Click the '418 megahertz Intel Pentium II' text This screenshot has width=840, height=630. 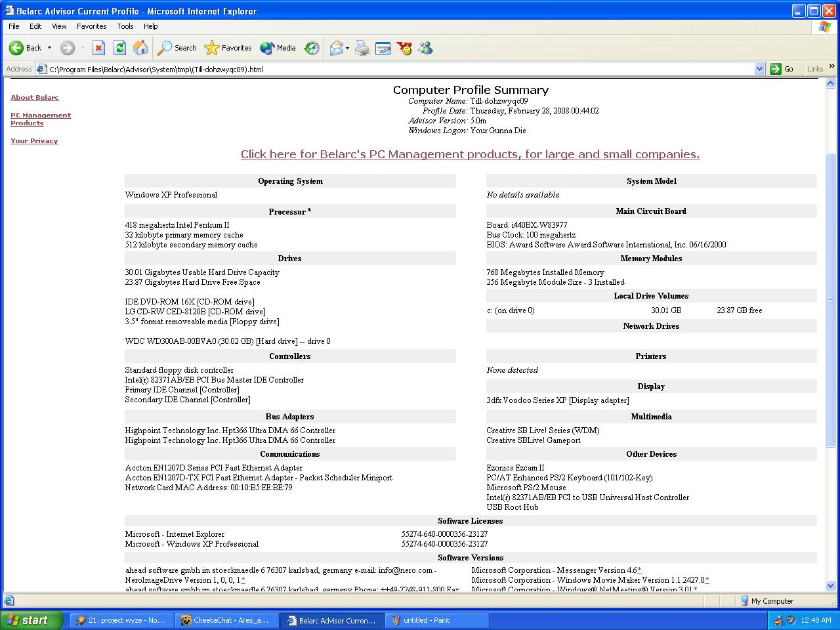[x=177, y=225]
